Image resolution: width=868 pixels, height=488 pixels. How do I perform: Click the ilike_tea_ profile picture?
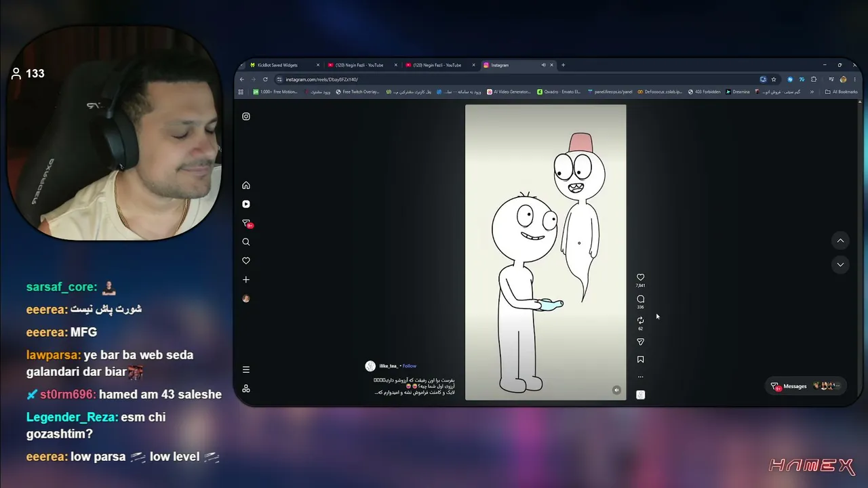tap(370, 366)
